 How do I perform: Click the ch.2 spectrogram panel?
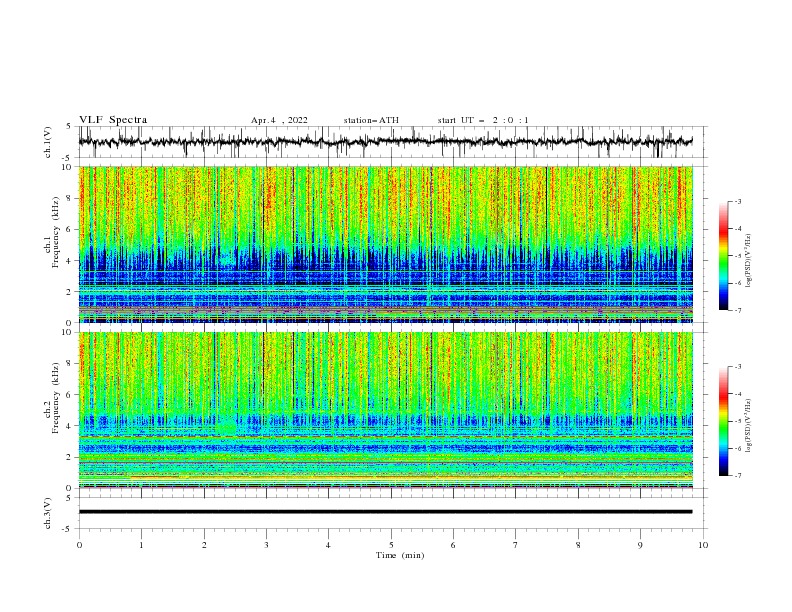coord(385,410)
